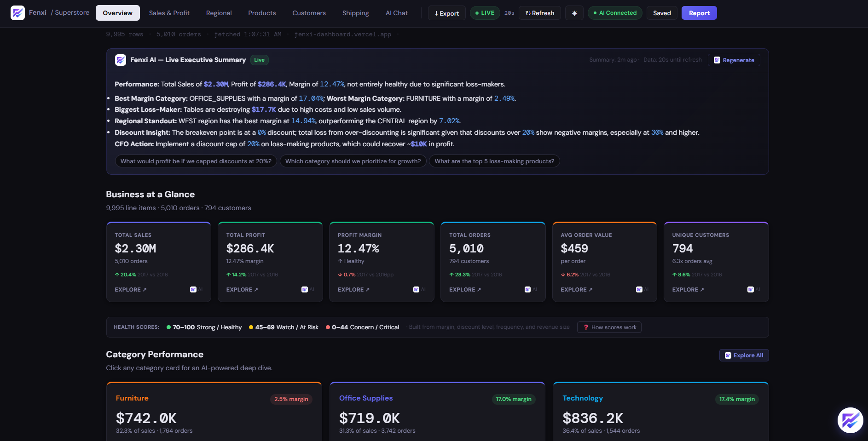Click the Report button
Screen dimensions: 868x441
699,12
